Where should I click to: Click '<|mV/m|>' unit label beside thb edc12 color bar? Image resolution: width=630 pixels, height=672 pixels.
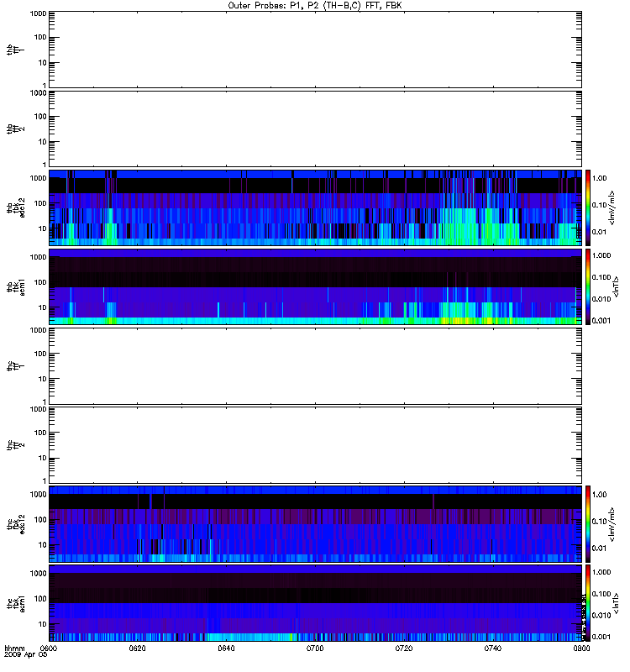click(612, 207)
